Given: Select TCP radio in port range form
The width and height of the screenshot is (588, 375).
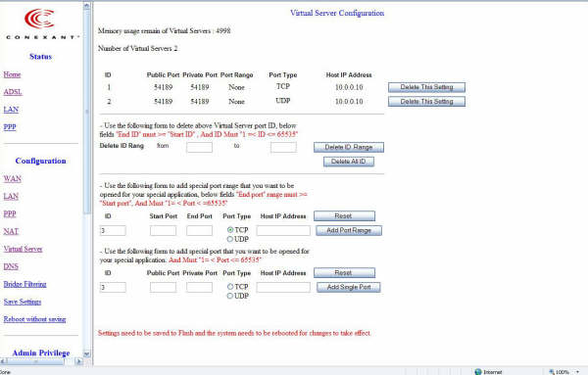Looking at the screenshot, I should (x=230, y=230).
